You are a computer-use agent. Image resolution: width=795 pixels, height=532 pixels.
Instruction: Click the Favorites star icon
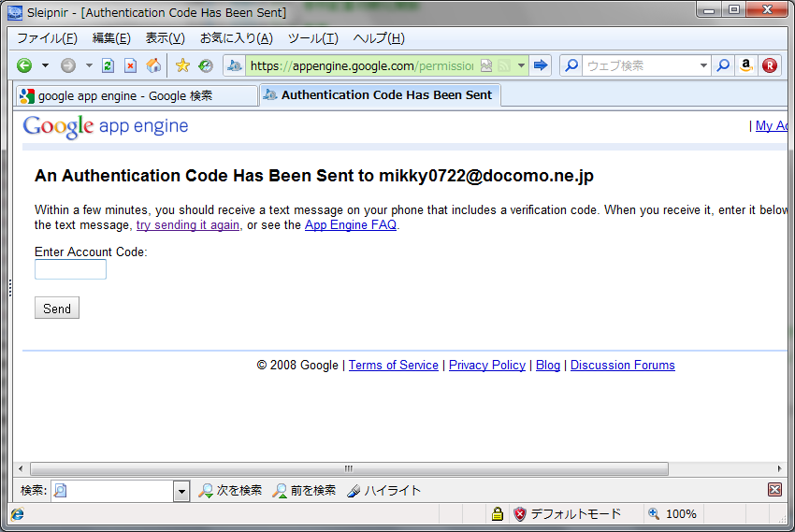[x=182, y=65]
